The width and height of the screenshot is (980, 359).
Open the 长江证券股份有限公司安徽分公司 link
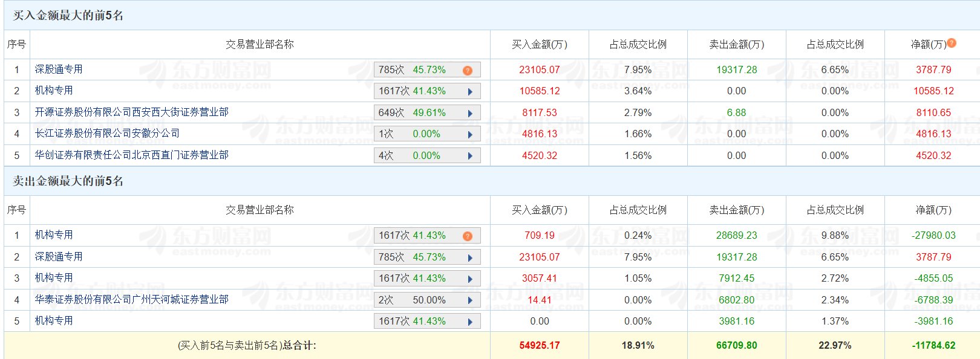(107, 134)
